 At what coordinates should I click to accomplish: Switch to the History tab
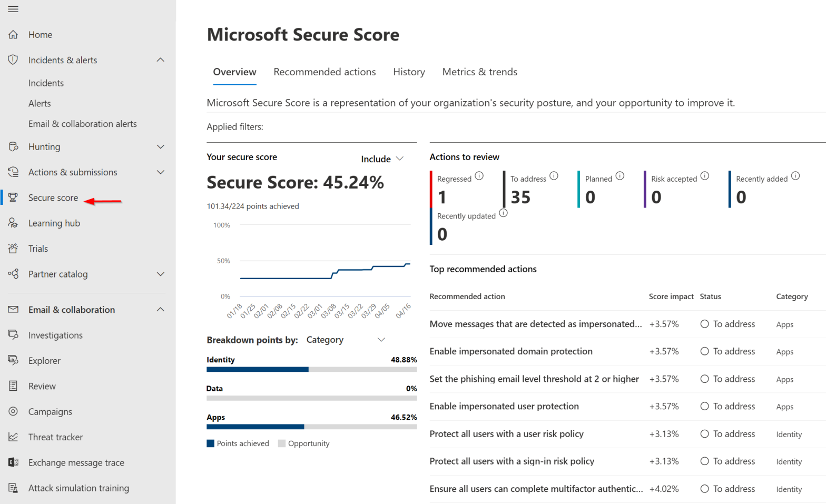409,72
